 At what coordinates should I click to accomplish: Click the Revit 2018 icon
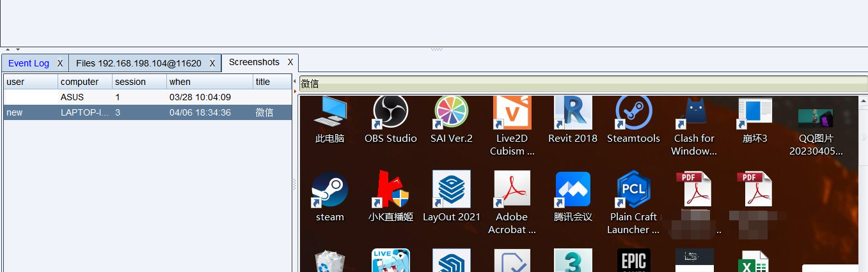click(x=572, y=113)
